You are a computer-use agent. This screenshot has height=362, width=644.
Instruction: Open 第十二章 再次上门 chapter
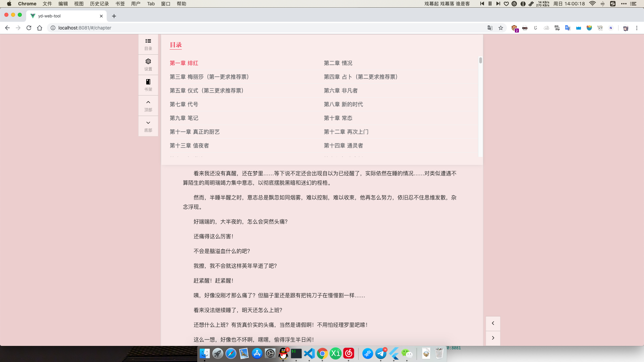tap(346, 132)
